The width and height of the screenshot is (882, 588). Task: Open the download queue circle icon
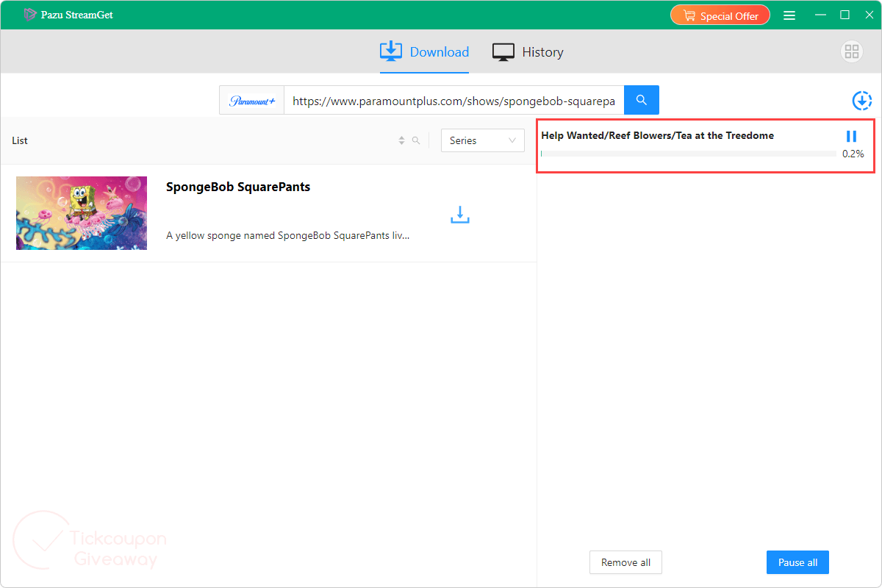(x=861, y=101)
